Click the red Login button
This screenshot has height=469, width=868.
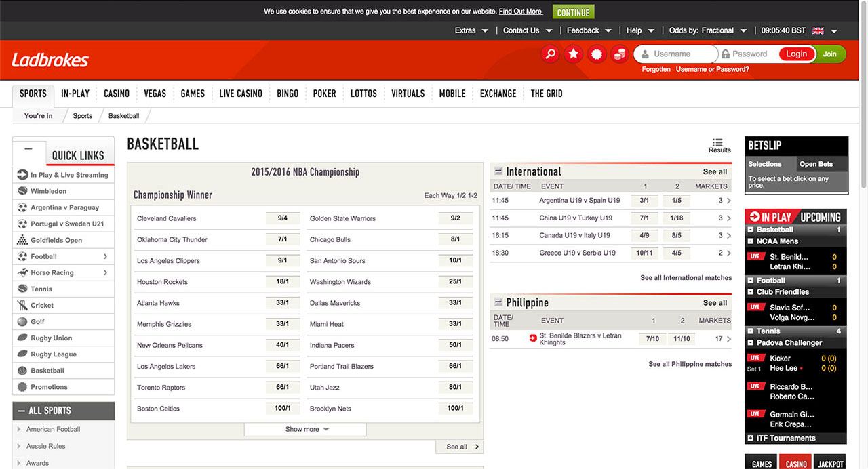click(796, 54)
